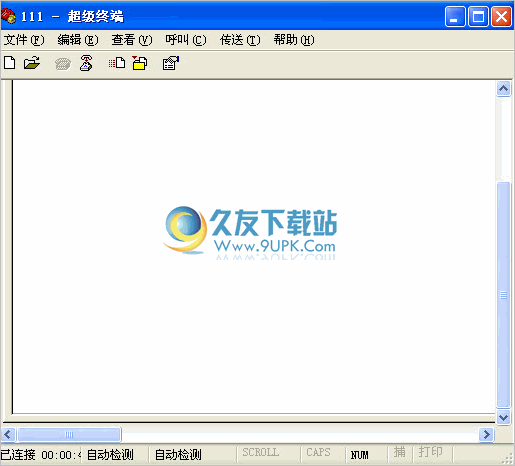
Task: Click the 打印 print status indicator
Action: tap(431, 452)
